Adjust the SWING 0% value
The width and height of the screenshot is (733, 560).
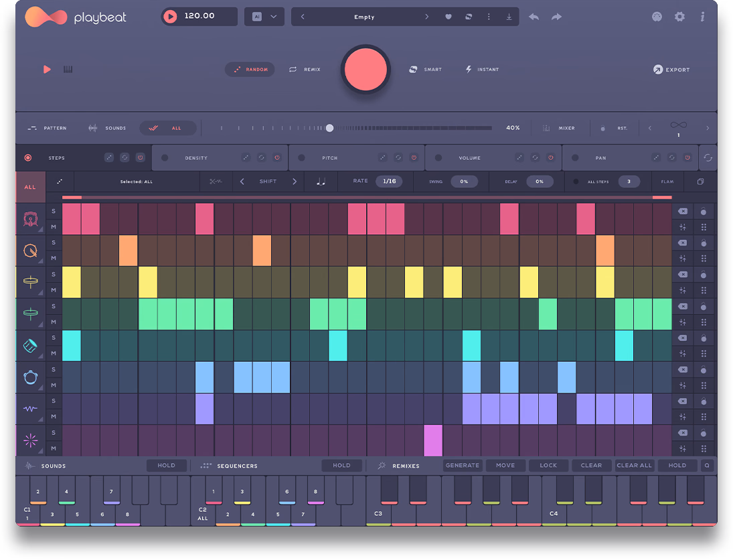[x=464, y=181]
